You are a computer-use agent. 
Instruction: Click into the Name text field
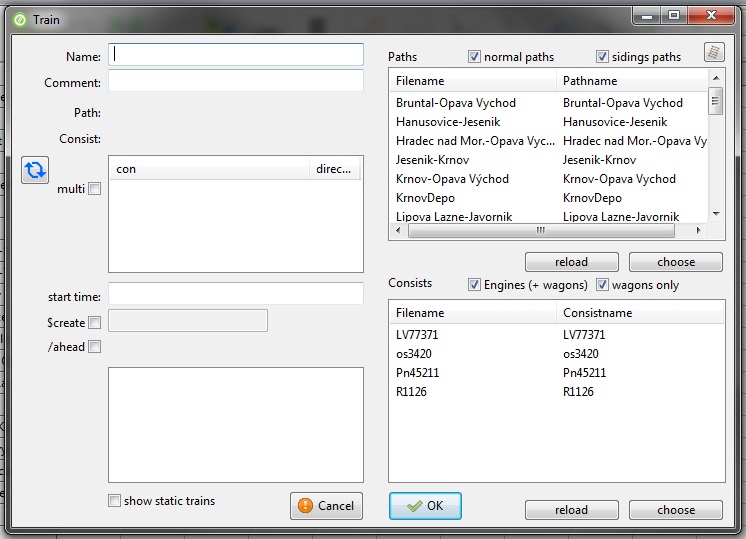click(x=235, y=55)
